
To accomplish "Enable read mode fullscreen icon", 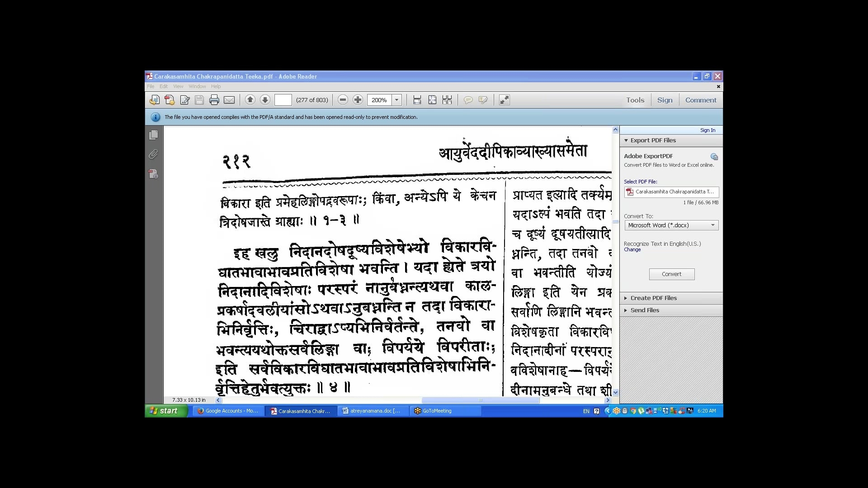I will coord(504,100).
